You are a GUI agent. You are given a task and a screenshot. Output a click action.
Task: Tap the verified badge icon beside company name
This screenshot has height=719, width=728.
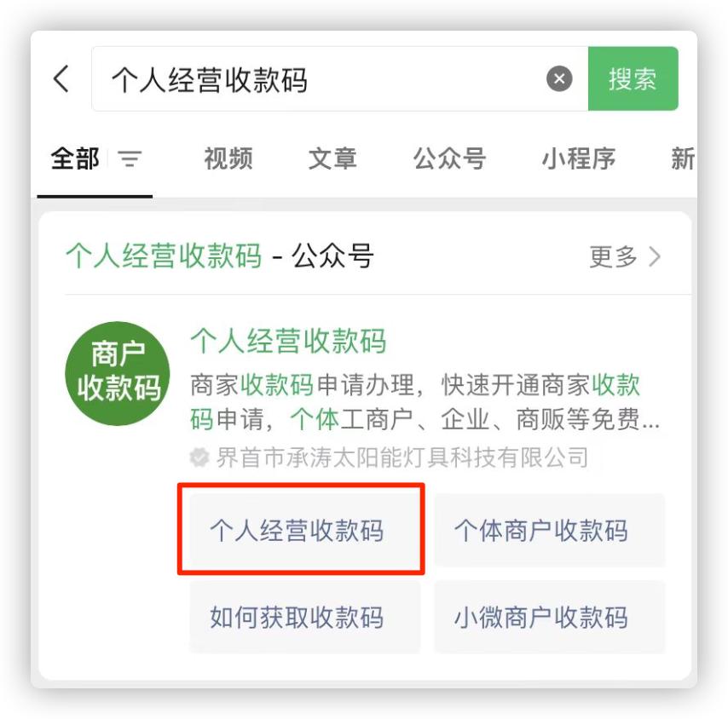tap(199, 457)
